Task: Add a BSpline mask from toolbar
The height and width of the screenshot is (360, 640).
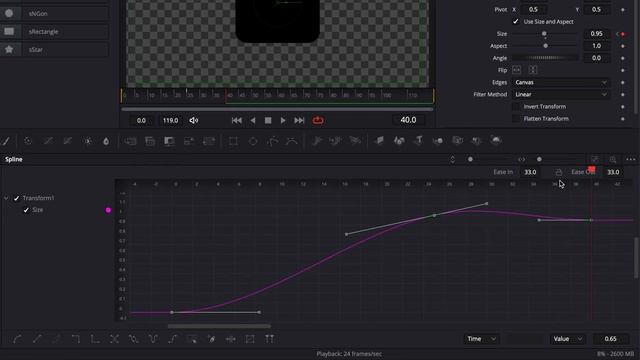Action: (x=291, y=141)
